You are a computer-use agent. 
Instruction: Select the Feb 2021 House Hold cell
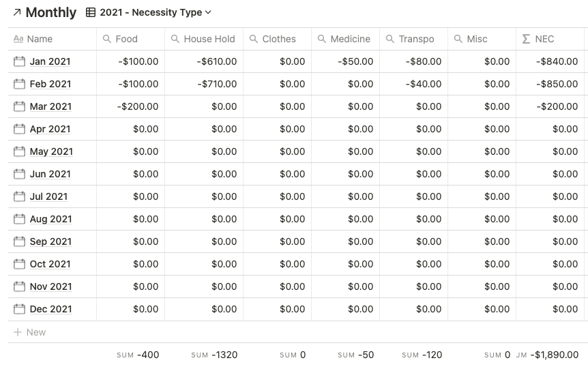tap(204, 84)
